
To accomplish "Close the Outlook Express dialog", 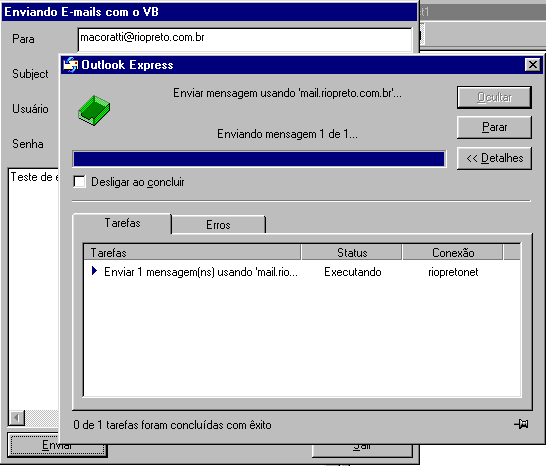I will tap(533, 65).
